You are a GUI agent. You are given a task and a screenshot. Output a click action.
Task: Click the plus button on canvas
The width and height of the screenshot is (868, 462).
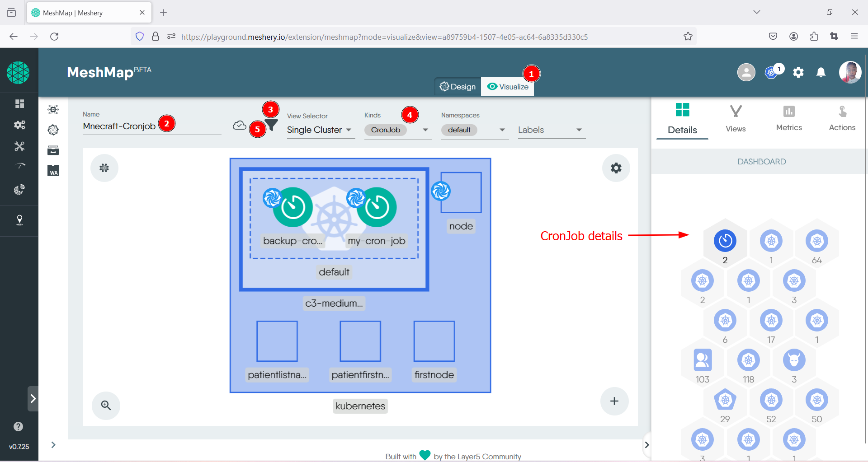[614, 401]
